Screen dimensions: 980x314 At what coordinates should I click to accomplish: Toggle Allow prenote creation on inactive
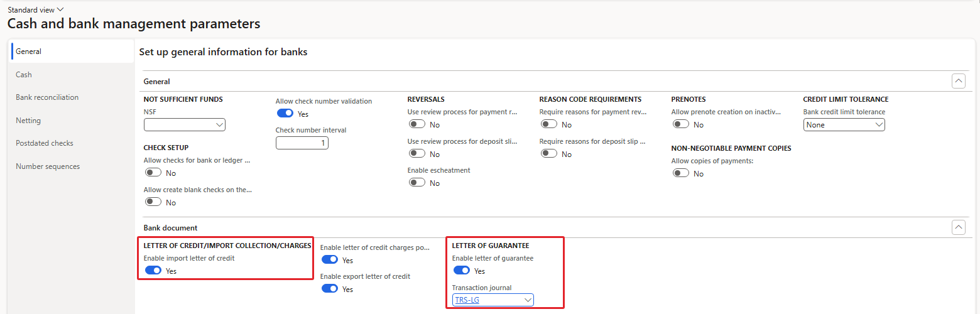[681, 124]
